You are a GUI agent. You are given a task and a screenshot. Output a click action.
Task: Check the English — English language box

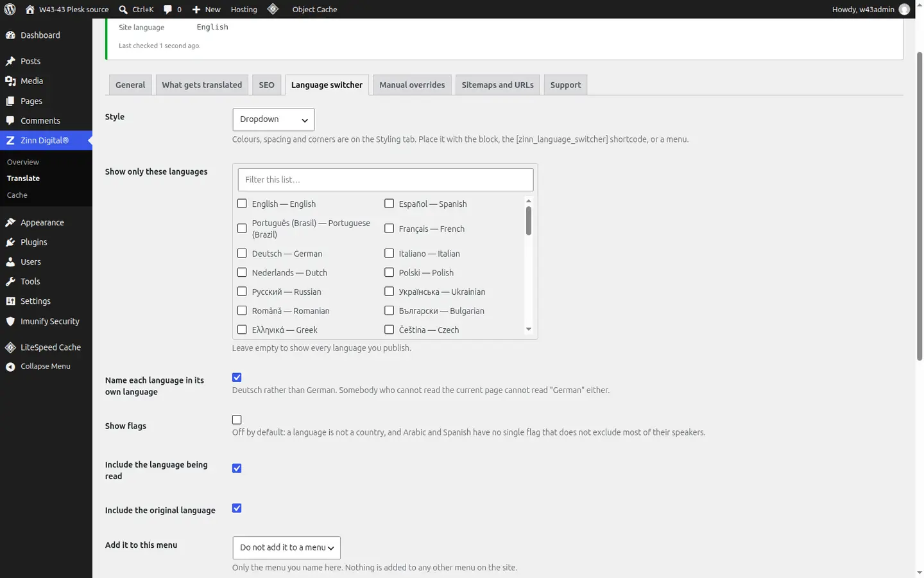point(242,204)
